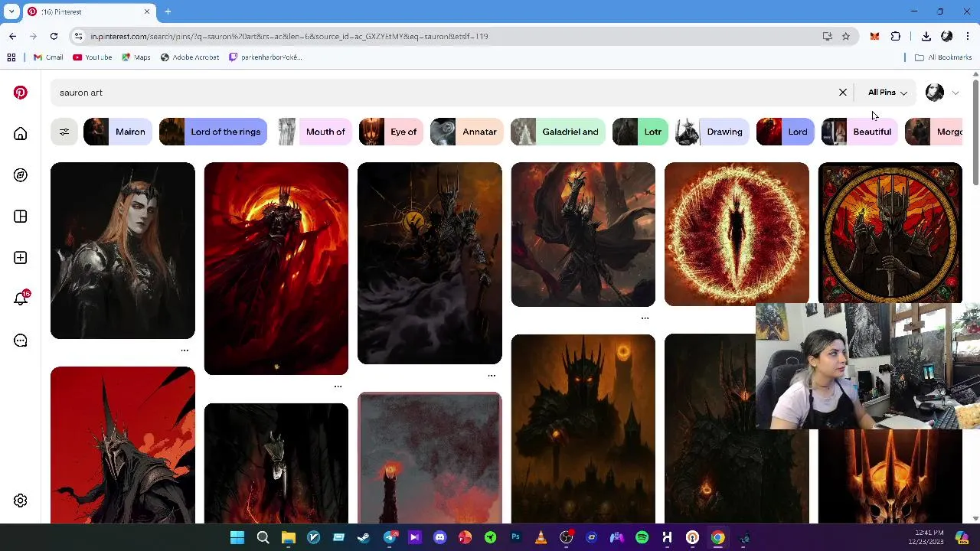
Task: Select the 'Mouth of' chip
Action: click(313, 132)
